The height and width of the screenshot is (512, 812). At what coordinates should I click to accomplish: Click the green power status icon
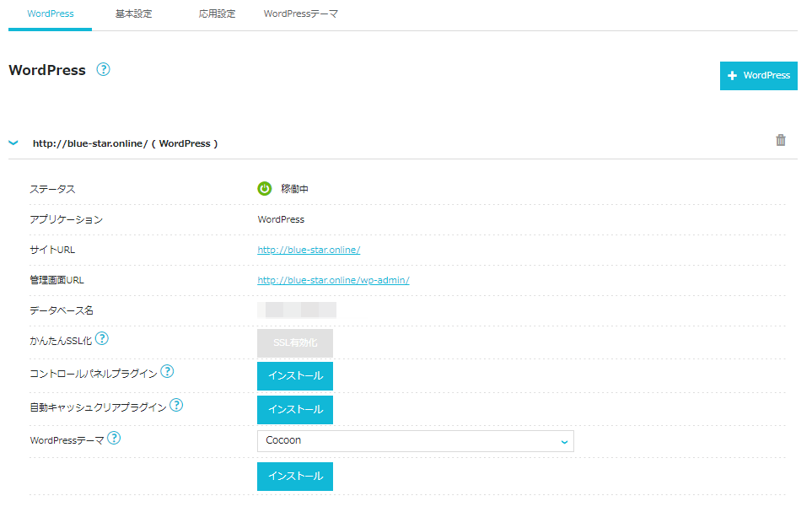point(265,189)
